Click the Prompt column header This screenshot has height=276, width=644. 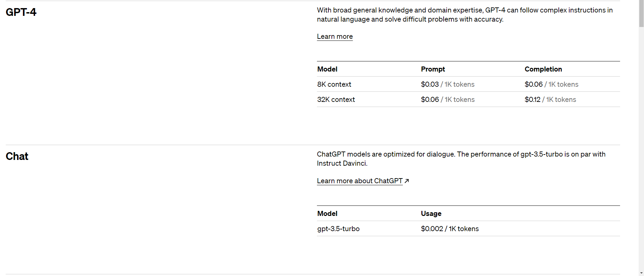(x=433, y=69)
